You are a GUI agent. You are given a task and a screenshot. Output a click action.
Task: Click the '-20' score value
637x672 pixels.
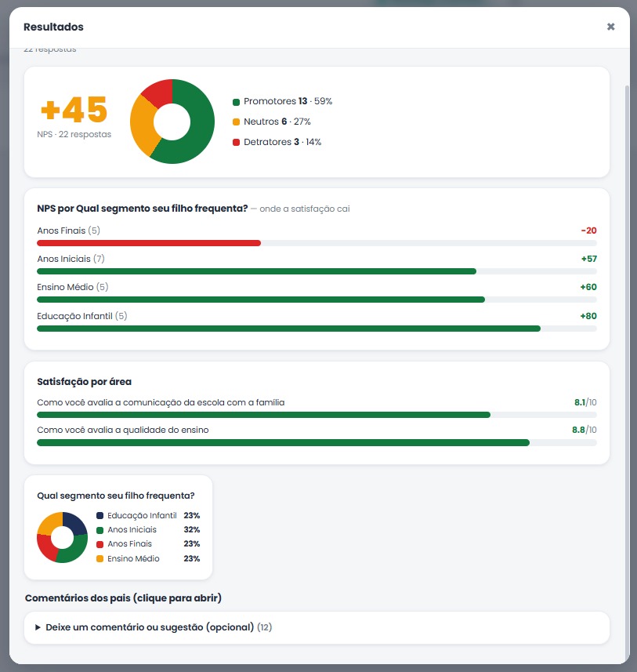[588, 231]
